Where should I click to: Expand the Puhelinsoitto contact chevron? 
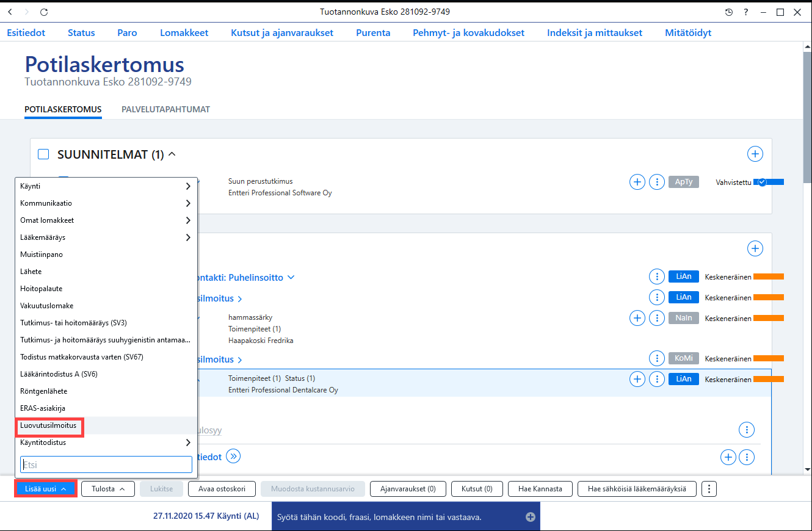coord(291,277)
